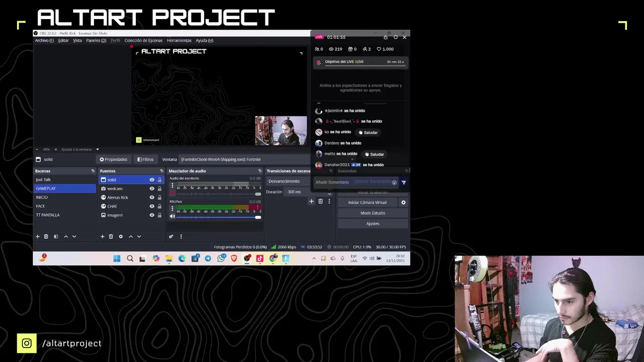The image size is (644, 362).
Task: Open Paneles menu
Action: click(96, 40)
